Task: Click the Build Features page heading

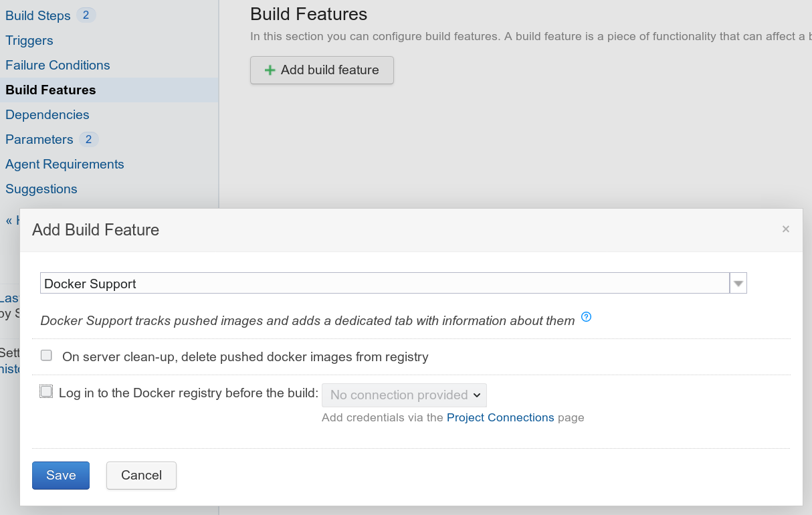Action: click(309, 14)
